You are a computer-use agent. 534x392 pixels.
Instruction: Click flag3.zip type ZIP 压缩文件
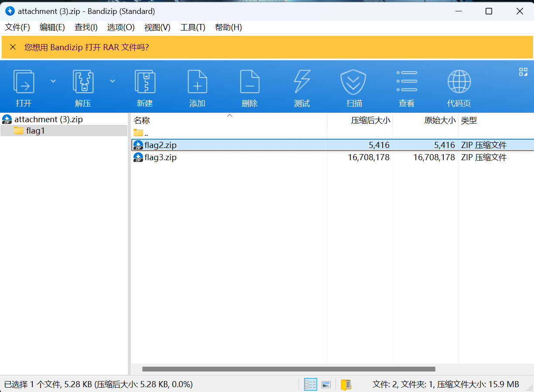[484, 157]
